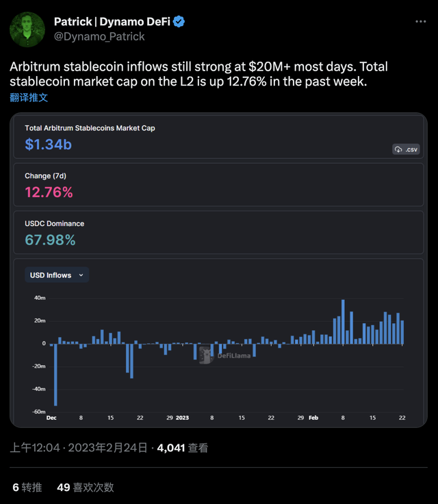This screenshot has width=438, height=504.
Task: Click Patrick's profile avatar picture
Action: [x=27, y=29]
